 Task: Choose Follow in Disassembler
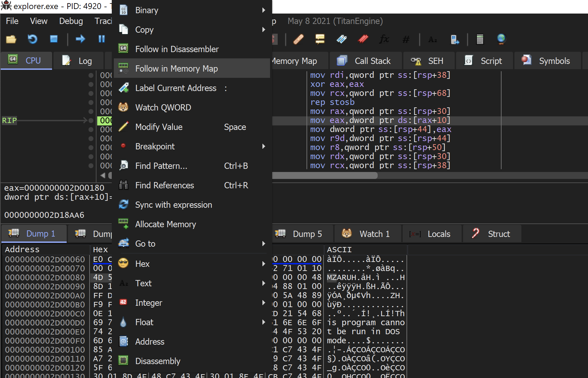[192, 49]
